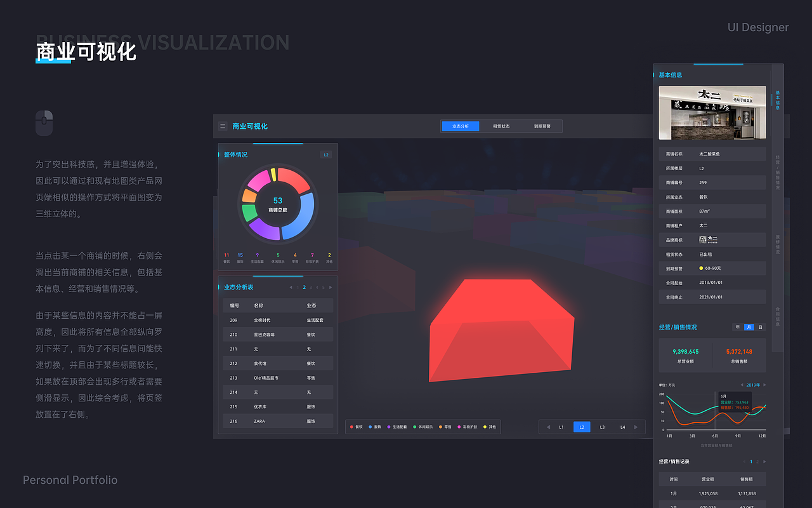Image resolution: width=812 pixels, height=508 pixels.
Task: Go to previous page in 业态分析表 pager
Action: [291, 288]
